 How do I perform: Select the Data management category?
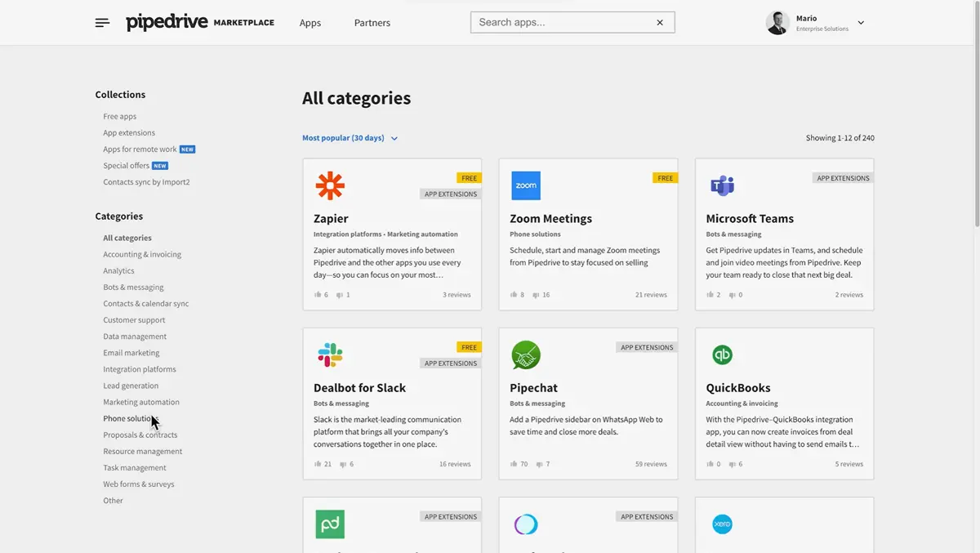point(135,337)
